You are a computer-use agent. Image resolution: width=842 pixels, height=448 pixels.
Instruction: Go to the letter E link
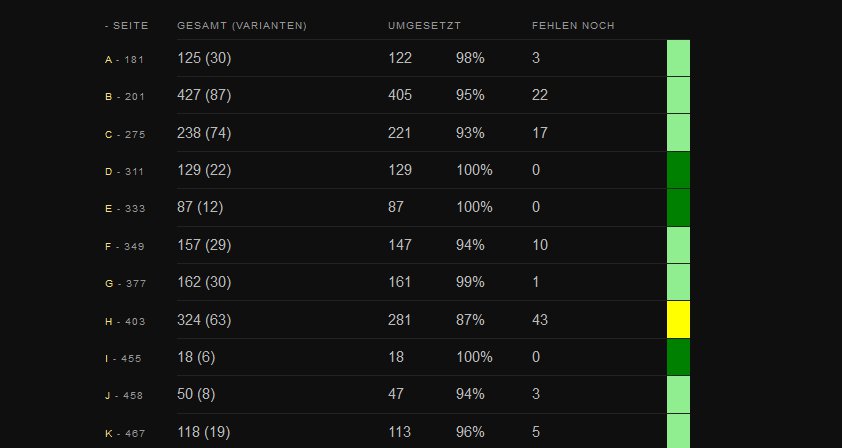click(108, 209)
